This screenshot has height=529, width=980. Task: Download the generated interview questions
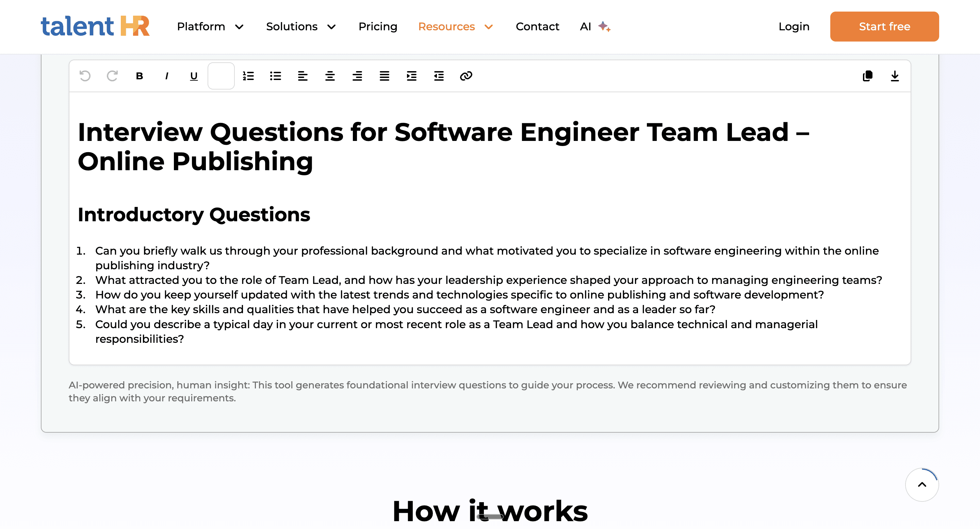click(895, 76)
